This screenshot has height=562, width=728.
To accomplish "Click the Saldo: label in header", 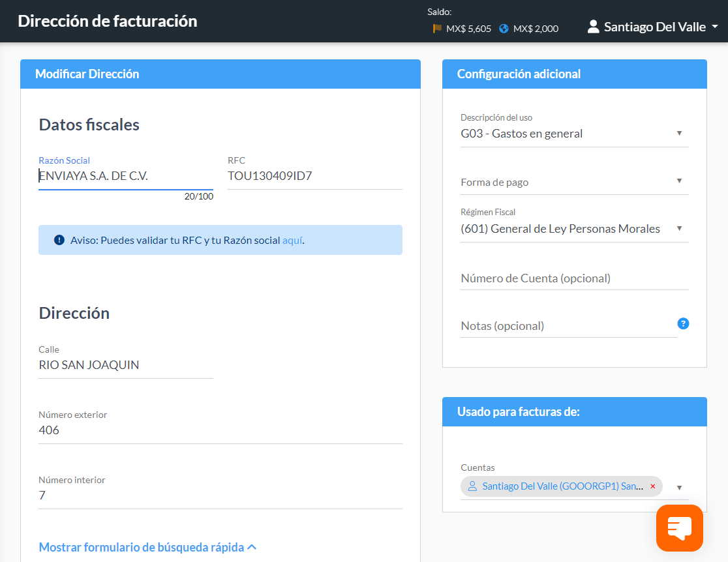I will pyautogui.click(x=439, y=12).
